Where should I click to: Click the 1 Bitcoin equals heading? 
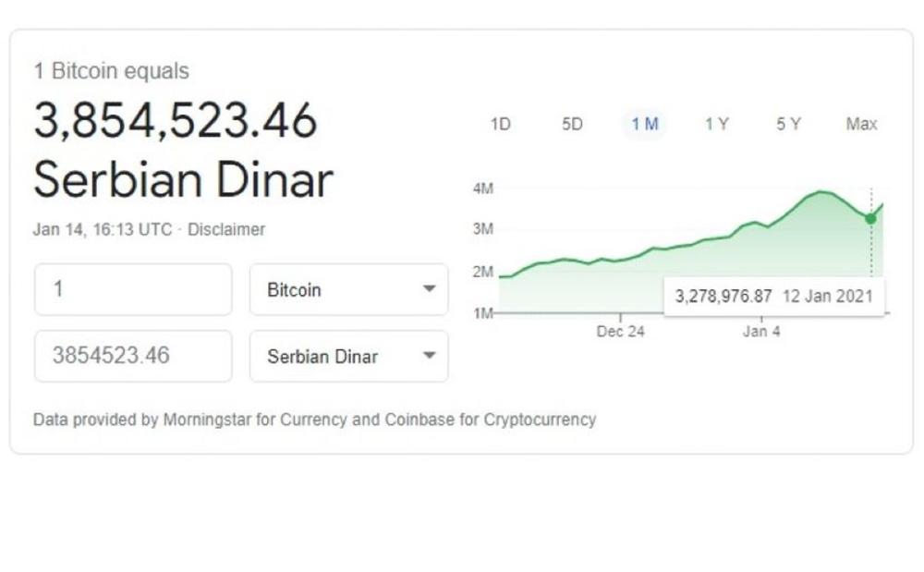[x=111, y=70]
